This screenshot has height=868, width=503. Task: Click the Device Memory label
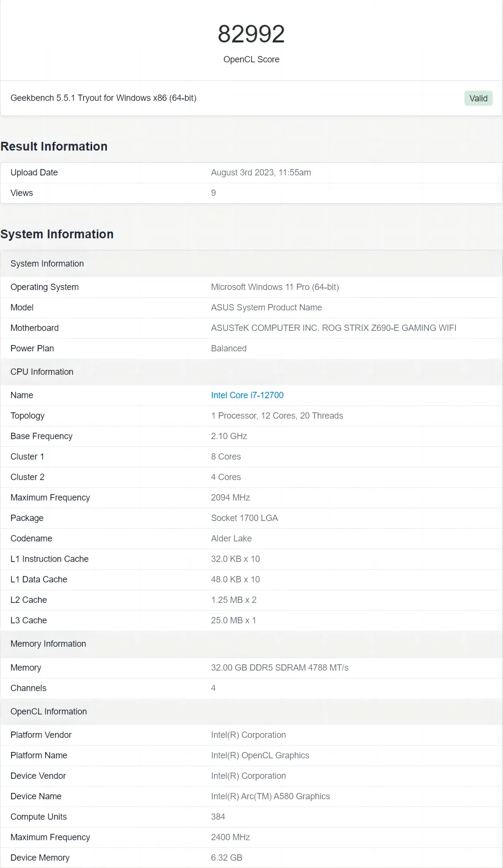[x=40, y=858]
